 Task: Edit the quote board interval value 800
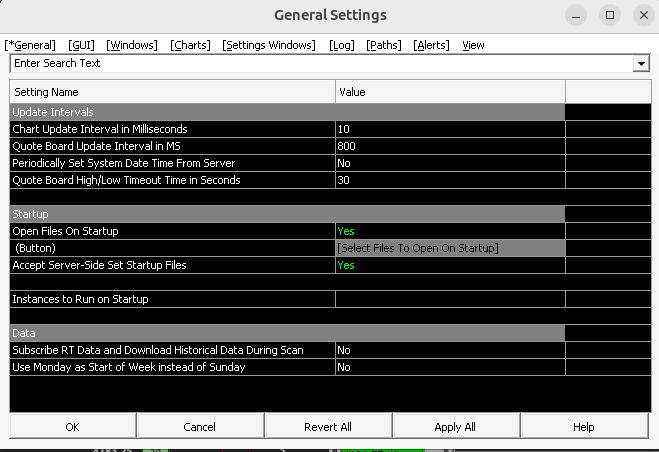[451, 146]
